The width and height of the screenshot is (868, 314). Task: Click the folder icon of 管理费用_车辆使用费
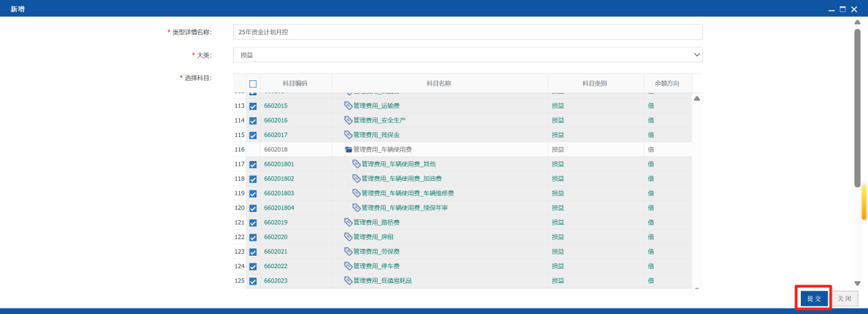tap(348, 149)
